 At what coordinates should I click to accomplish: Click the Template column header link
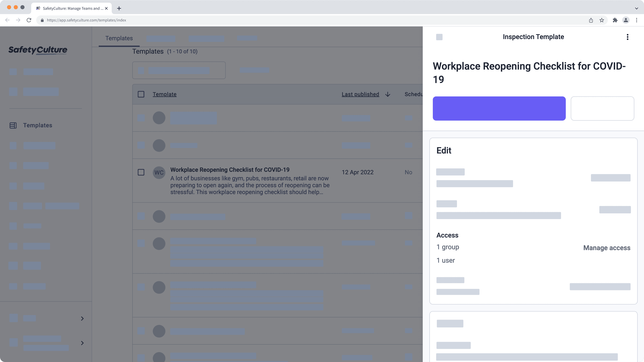(x=165, y=94)
